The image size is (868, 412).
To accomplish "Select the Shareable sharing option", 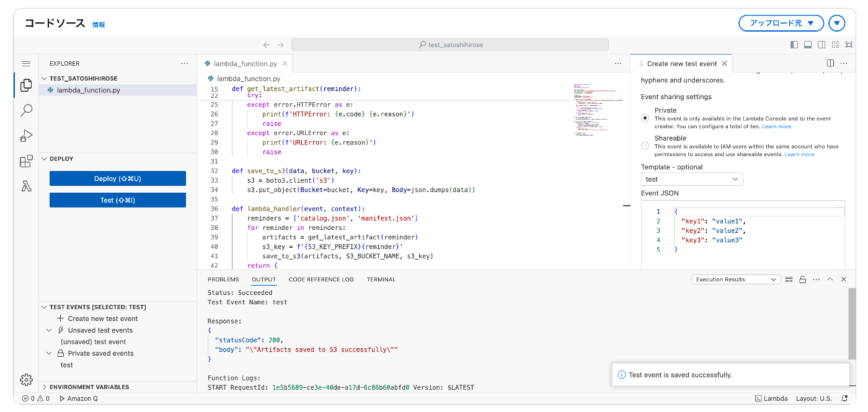I will click(x=645, y=146).
